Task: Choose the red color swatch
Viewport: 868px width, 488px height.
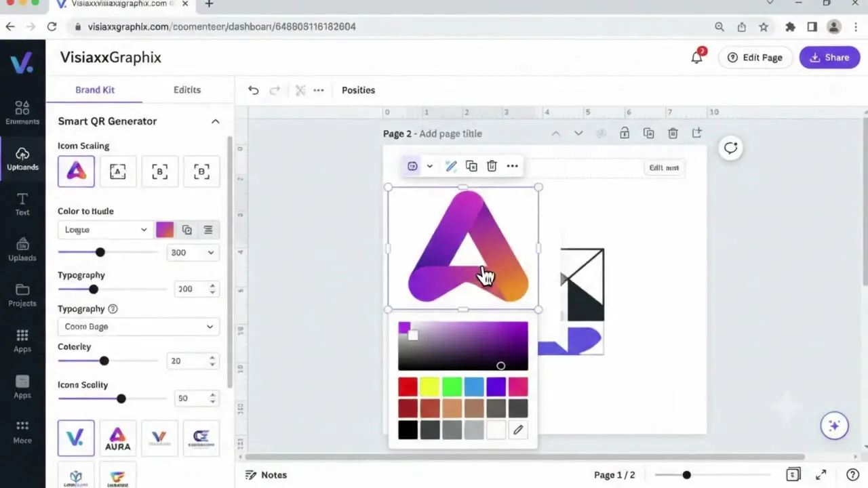Action: pos(408,387)
